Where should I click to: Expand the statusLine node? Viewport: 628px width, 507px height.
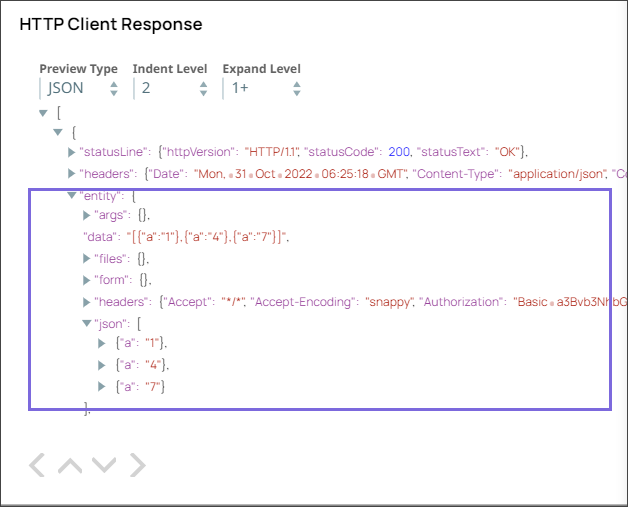71,152
